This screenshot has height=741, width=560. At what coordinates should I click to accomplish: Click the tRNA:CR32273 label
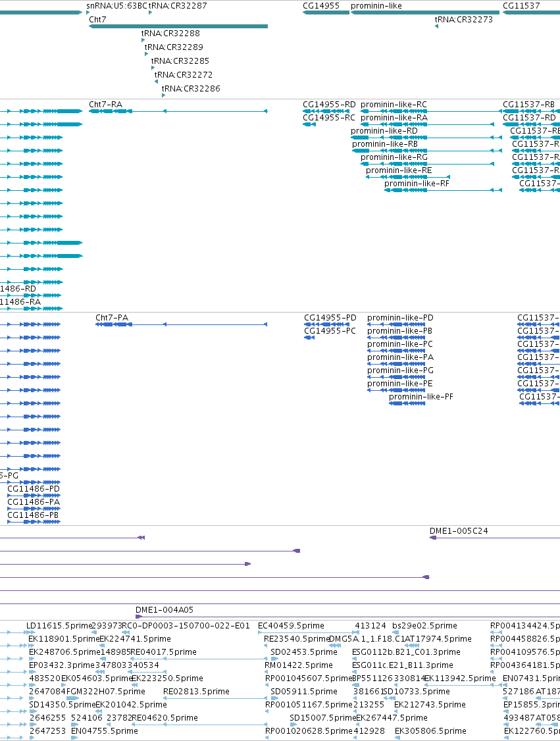click(463, 19)
